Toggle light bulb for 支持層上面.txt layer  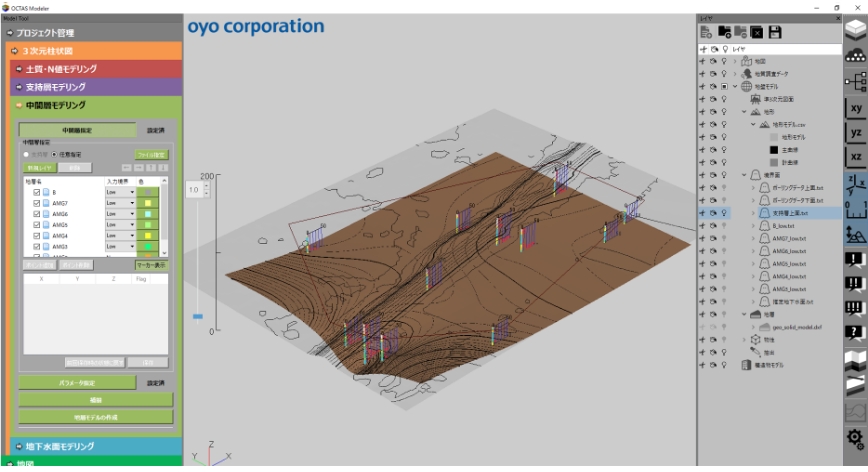pos(724,213)
